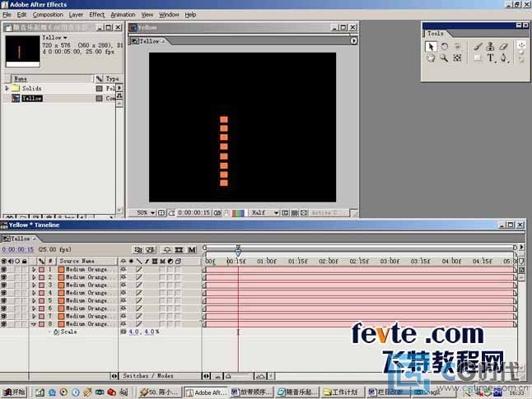The height and width of the screenshot is (399, 532).
Task: Select the Rotation tool in Tools
Action: coord(444,46)
